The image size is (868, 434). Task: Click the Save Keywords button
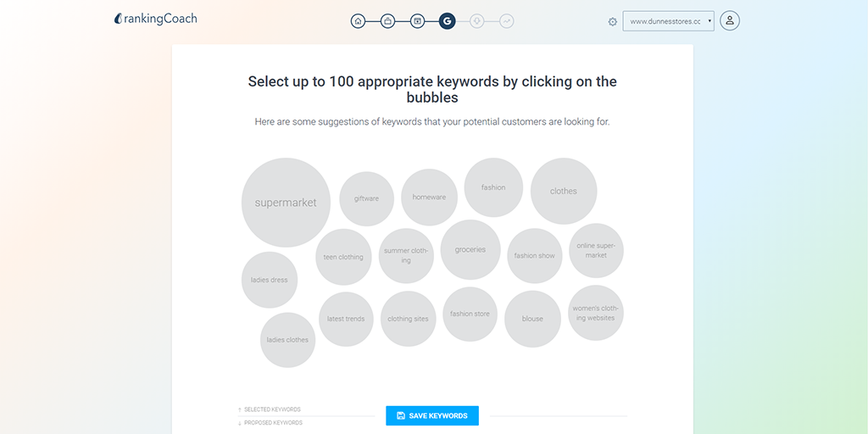(432, 415)
